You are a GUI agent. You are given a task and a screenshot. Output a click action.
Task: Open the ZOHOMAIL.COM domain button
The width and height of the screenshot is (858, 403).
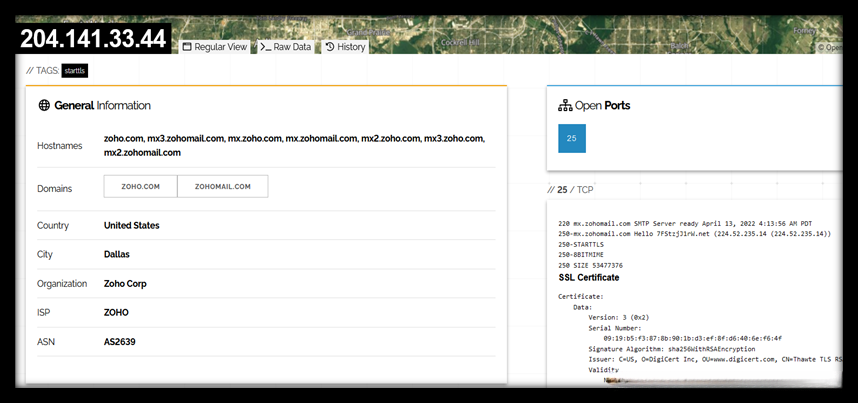(x=222, y=187)
